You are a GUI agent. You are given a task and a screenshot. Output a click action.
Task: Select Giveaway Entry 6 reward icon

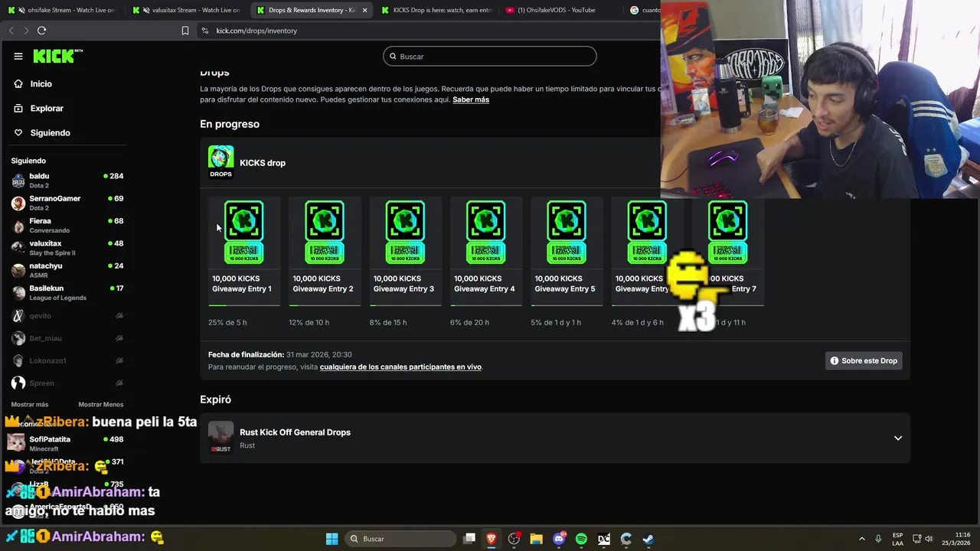pyautogui.click(x=647, y=233)
